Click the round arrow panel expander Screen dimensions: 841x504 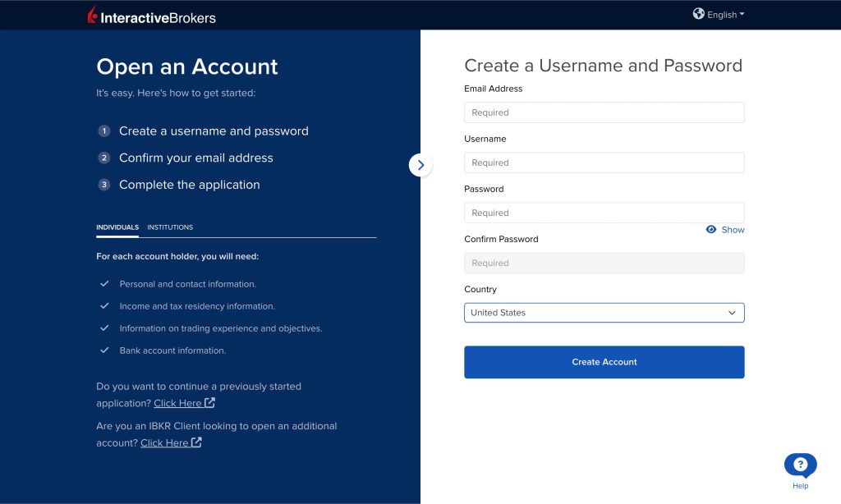tap(420, 165)
